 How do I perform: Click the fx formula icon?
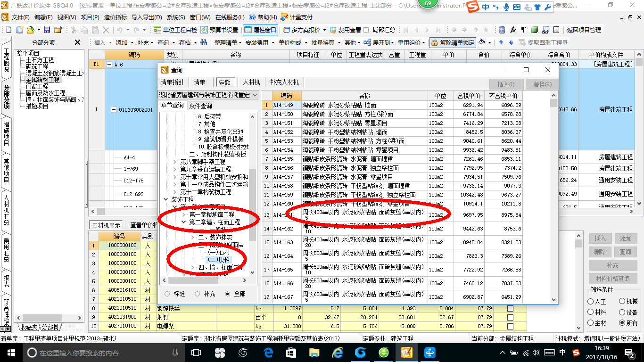click(513, 30)
